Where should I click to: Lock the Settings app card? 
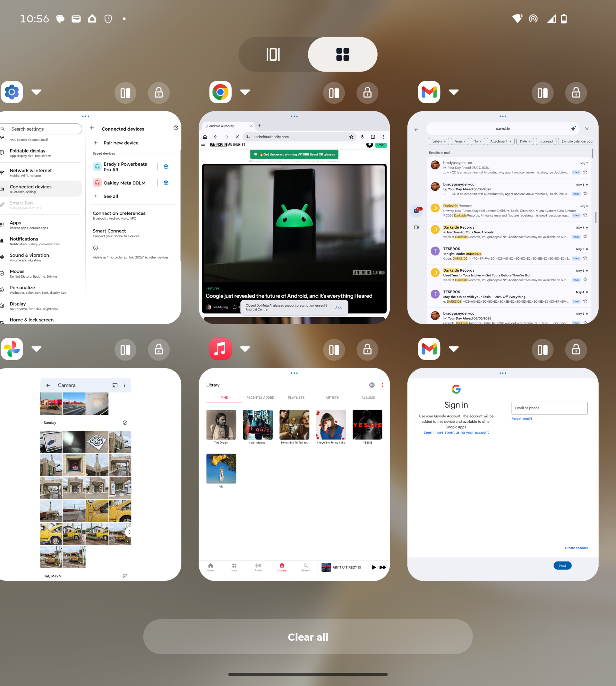(x=159, y=93)
